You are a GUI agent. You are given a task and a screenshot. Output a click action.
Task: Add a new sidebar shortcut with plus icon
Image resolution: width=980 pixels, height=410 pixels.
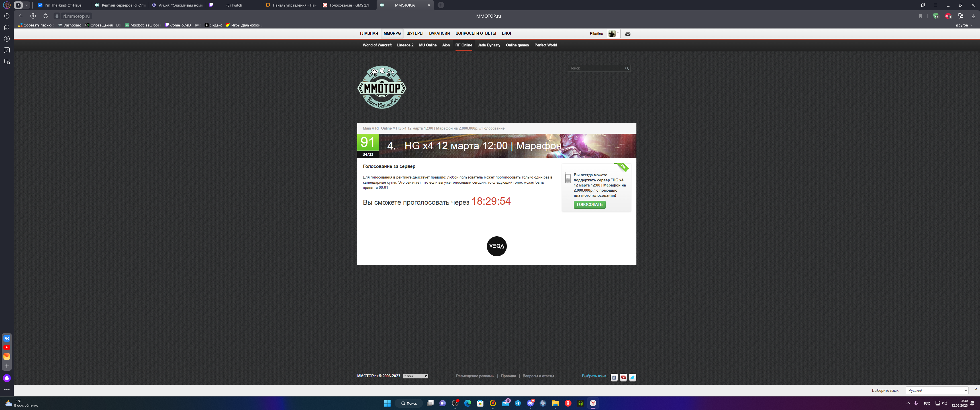[7, 366]
